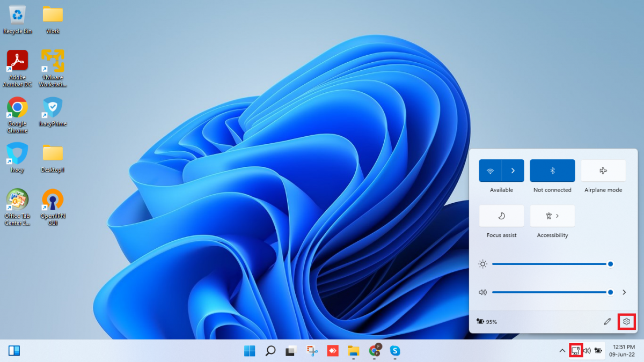Open sound output chevron next to volume

[624, 292]
